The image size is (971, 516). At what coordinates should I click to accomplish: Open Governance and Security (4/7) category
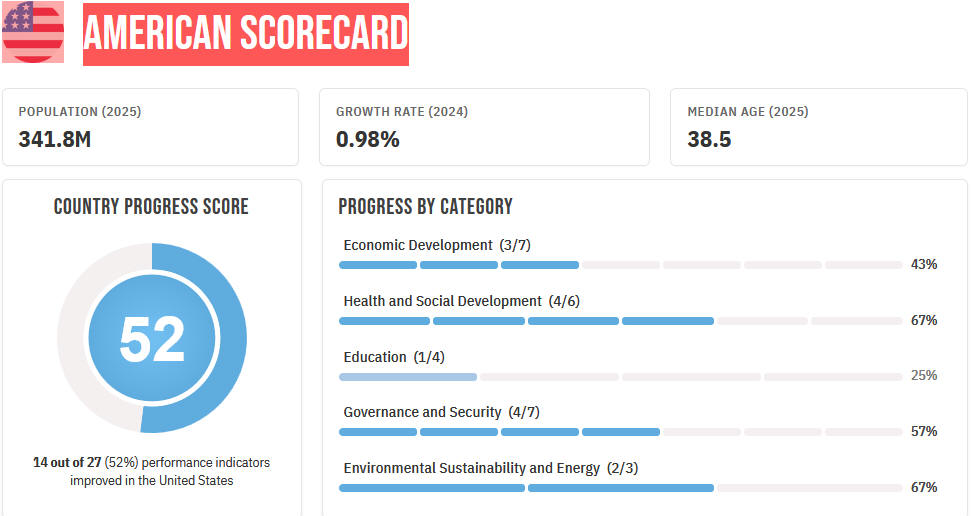pyautogui.click(x=442, y=413)
